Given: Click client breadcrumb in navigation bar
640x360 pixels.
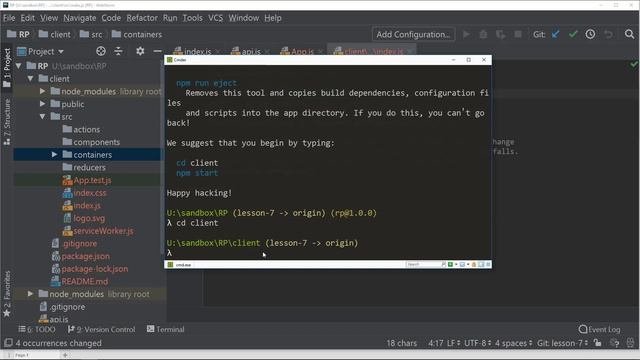Looking at the screenshot, I should pyautogui.click(x=54, y=34).
